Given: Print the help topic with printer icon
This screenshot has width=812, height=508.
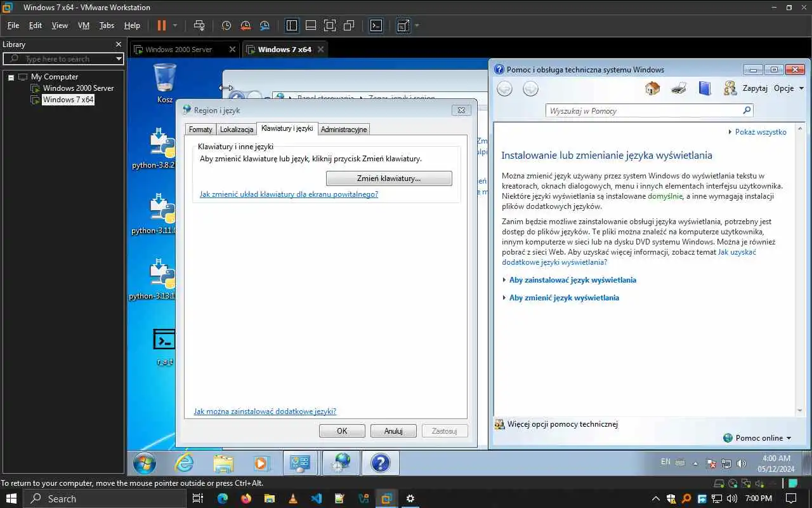Looking at the screenshot, I should 679,88.
